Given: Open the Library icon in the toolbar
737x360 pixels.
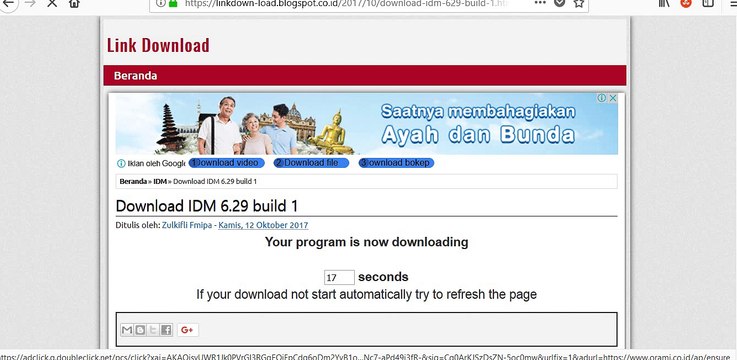Looking at the screenshot, I should click(x=664, y=3).
